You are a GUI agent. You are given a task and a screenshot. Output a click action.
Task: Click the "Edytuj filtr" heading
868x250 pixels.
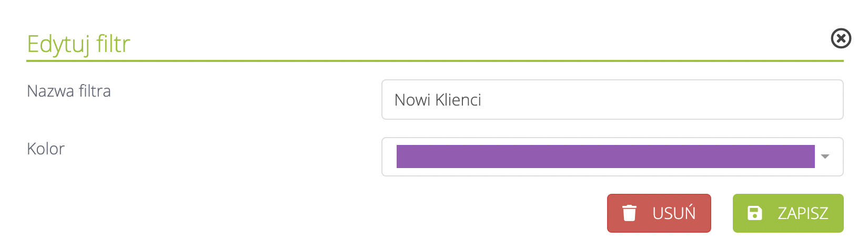(78, 44)
